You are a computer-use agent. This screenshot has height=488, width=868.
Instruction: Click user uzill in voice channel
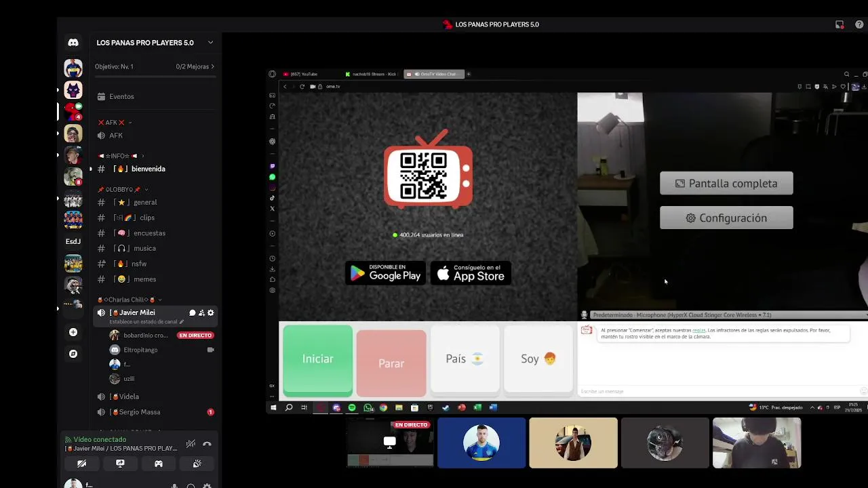tap(161, 379)
